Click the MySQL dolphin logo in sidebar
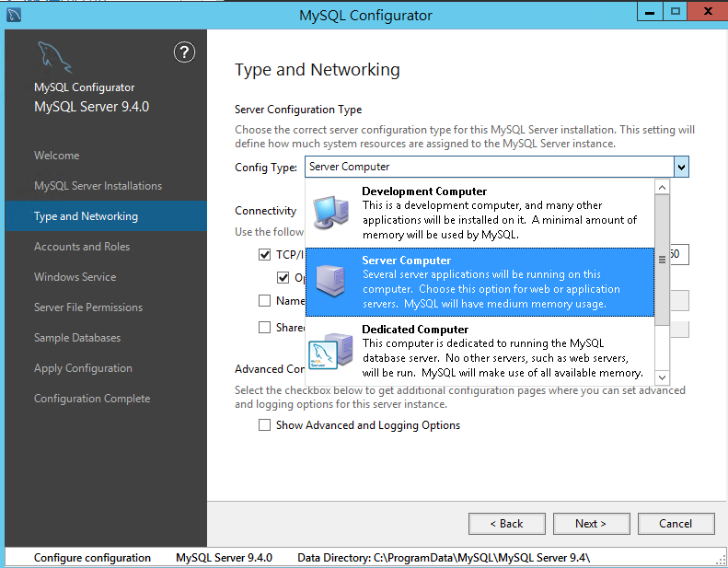Viewport: 728px width, 568px height. click(55, 57)
